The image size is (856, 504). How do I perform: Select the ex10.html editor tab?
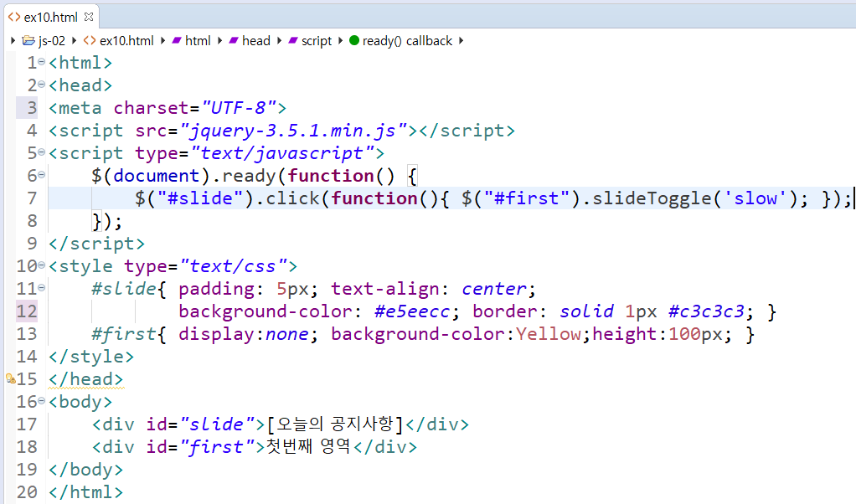click(51, 17)
